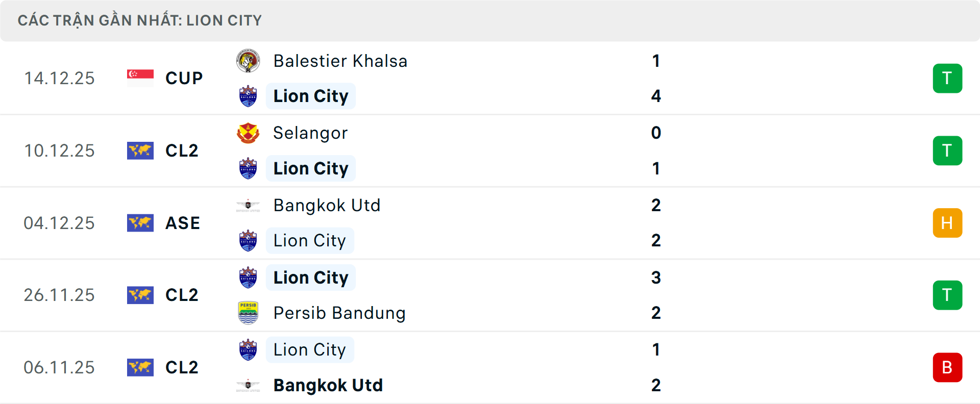The image size is (980, 404).
Task: Select the ASE competition label
Action: click(183, 223)
